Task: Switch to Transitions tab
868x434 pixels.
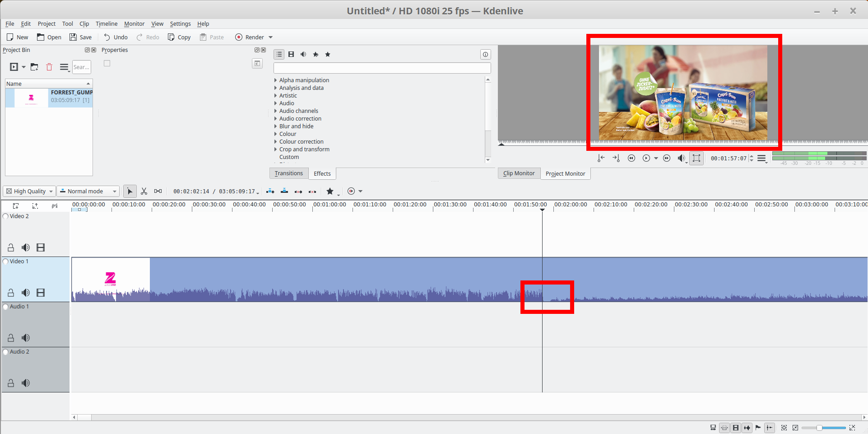Action: click(x=289, y=173)
